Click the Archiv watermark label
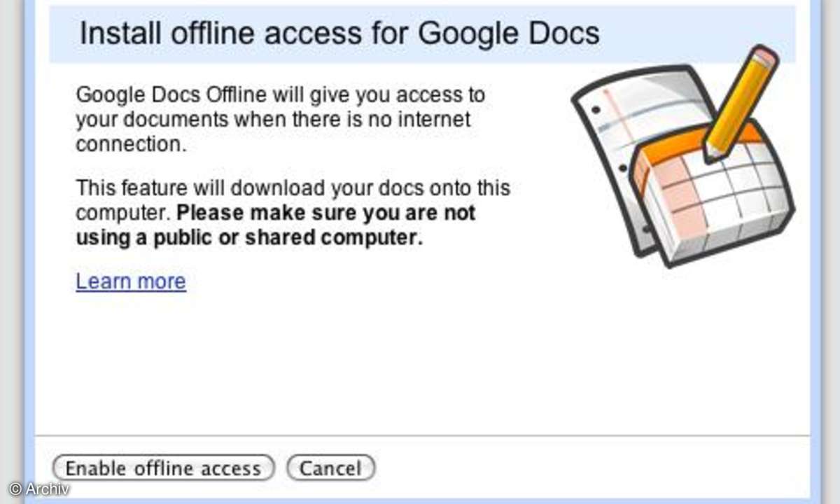 pyautogui.click(x=35, y=490)
